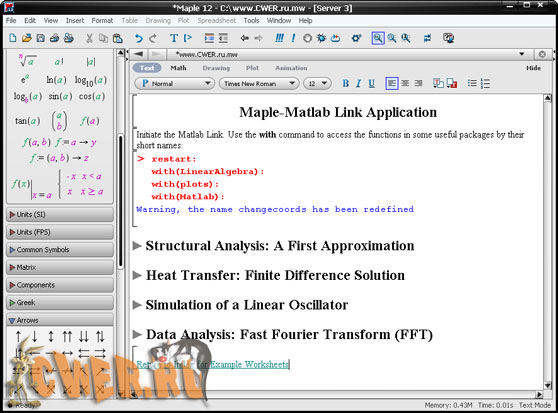Switch to Text input mode

(147, 68)
